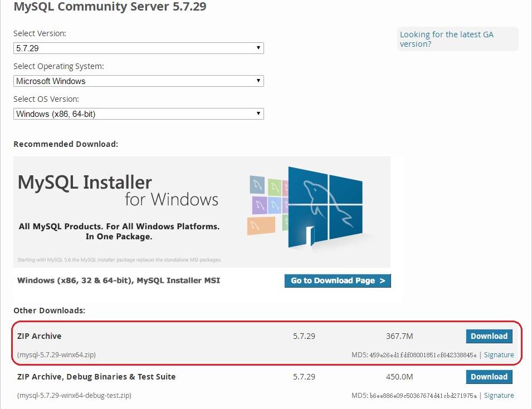Follow the 'Looking for the latest GA version?' link
This screenshot has height=409, width=532.
446,39
